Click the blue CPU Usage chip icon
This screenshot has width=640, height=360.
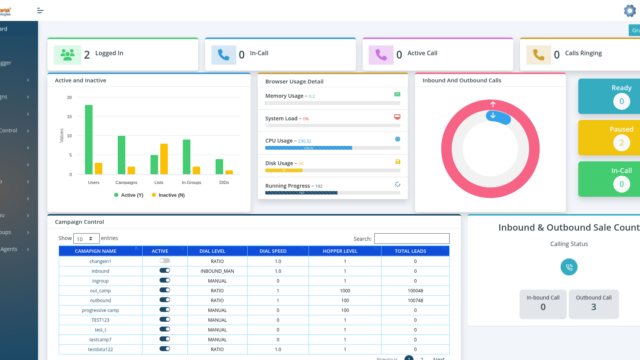pos(398,139)
